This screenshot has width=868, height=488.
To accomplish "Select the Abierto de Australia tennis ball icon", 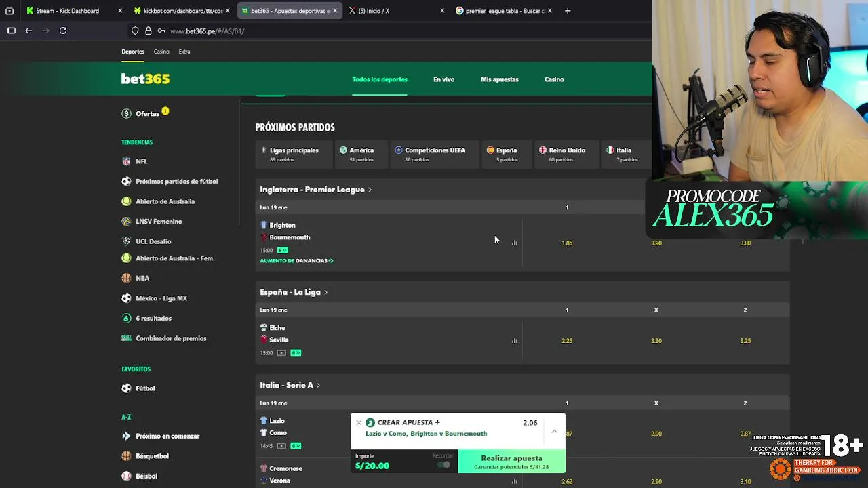I will (x=126, y=201).
